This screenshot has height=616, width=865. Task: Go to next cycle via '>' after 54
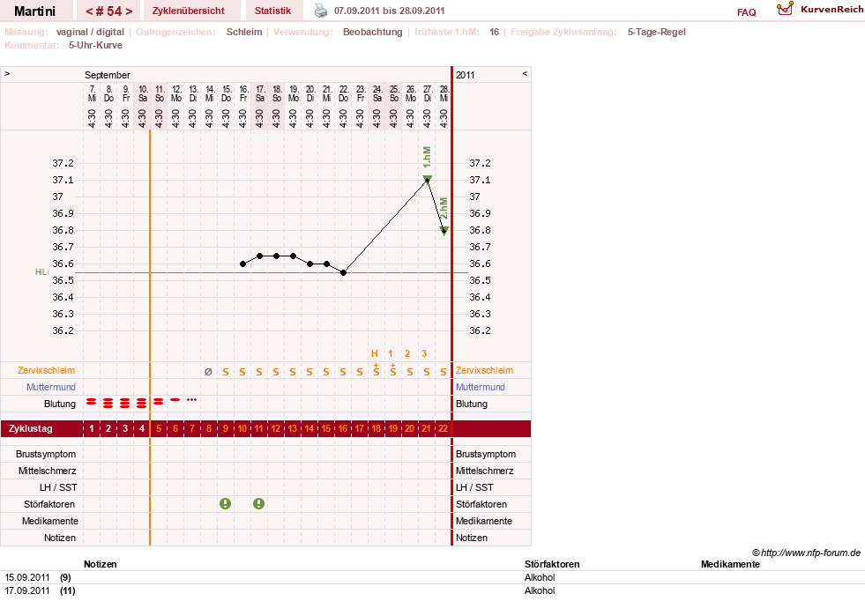click(129, 11)
